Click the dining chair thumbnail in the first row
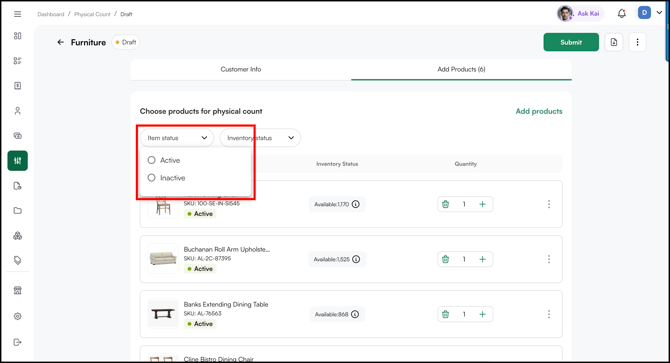The height and width of the screenshot is (363, 670). pos(163,208)
